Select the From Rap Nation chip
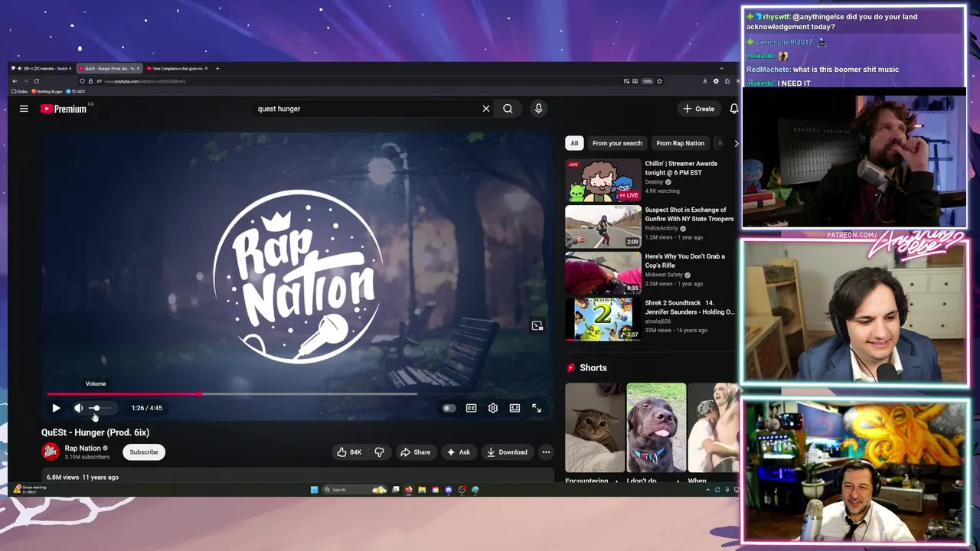 click(x=680, y=143)
